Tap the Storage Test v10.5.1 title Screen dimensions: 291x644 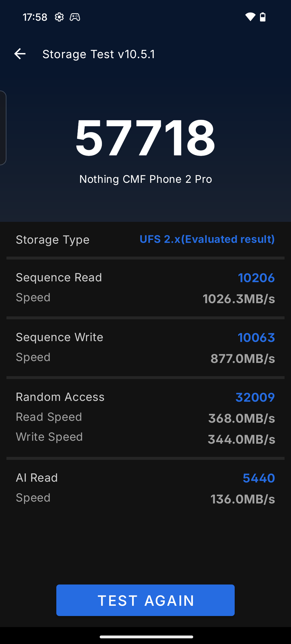[x=99, y=54]
